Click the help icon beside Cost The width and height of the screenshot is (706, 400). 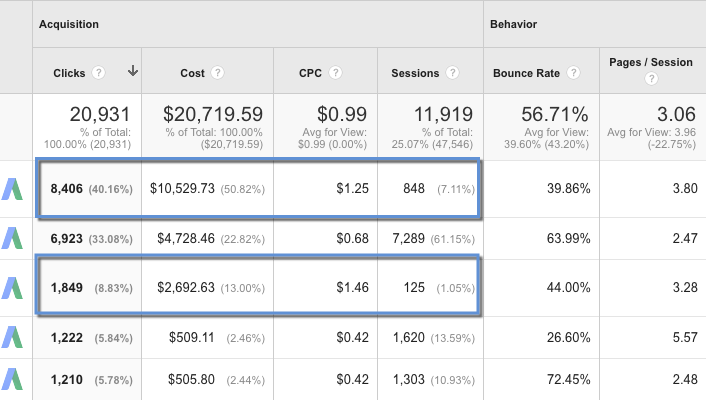tap(218, 73)
